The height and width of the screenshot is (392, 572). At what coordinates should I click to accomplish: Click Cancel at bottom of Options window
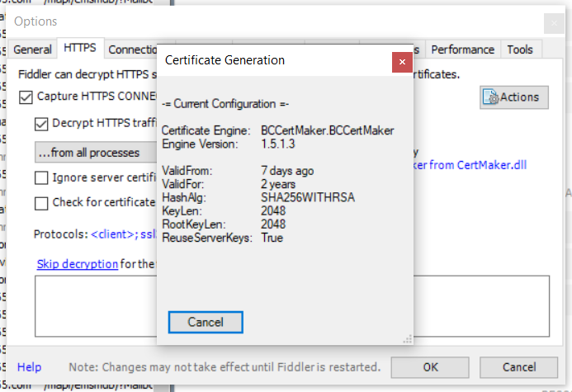pos(518,366)
